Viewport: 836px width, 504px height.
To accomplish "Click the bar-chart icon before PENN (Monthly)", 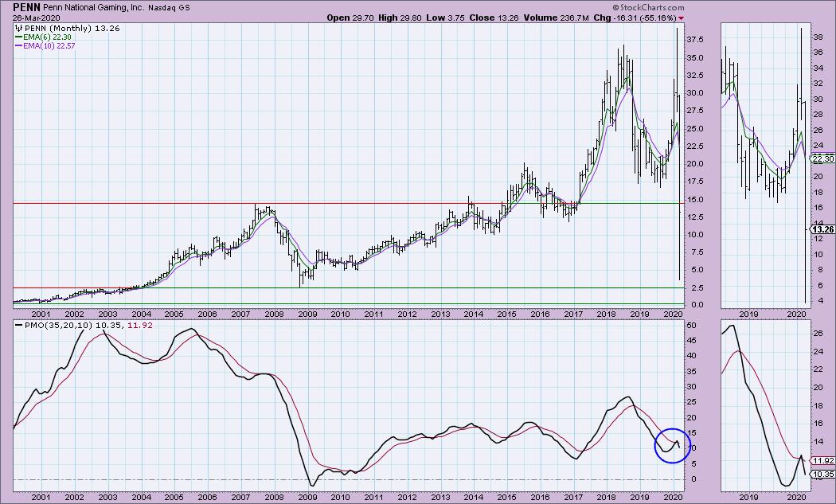I will [18, 29].
